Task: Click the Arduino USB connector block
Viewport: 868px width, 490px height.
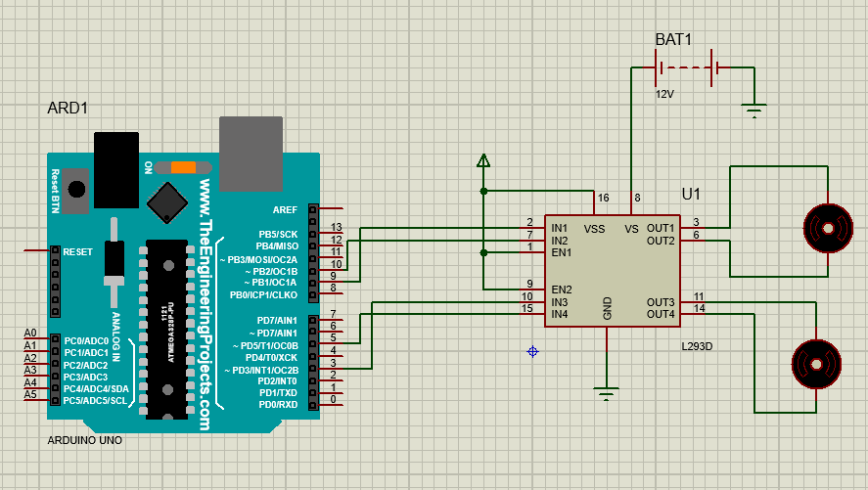Action: tap(251, 154)
